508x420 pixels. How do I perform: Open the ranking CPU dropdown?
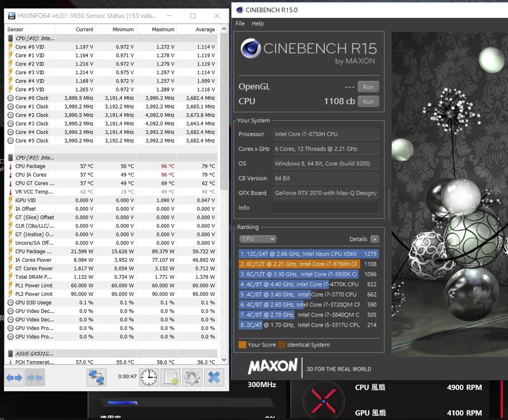point(258,239)
